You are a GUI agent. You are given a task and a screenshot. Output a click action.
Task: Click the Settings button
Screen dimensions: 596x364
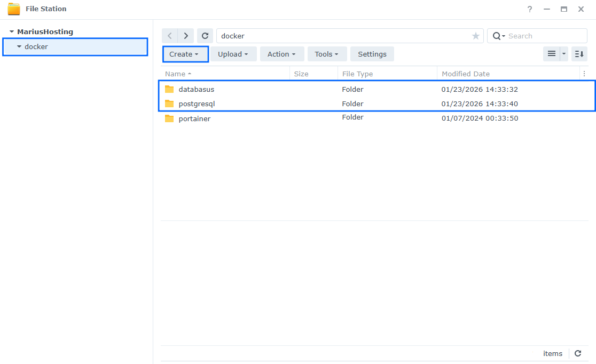tap(372, 54)
